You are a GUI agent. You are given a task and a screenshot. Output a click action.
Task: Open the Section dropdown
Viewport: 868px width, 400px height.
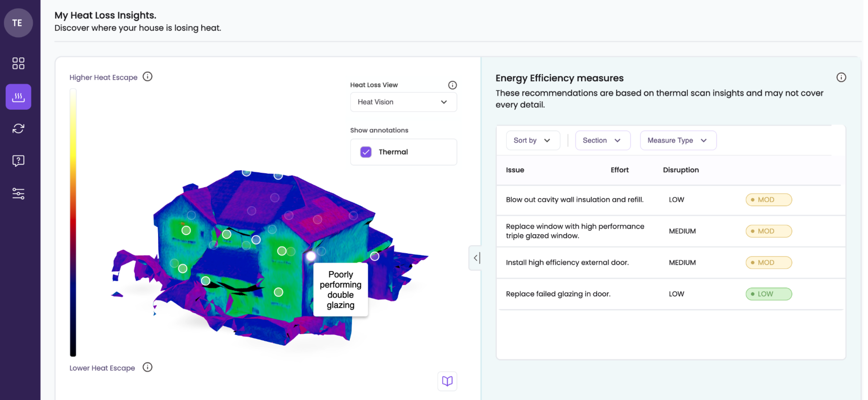(602, 140)
